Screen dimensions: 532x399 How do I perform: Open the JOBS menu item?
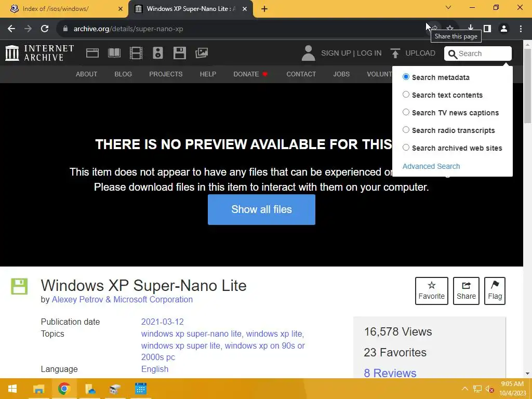341,74
